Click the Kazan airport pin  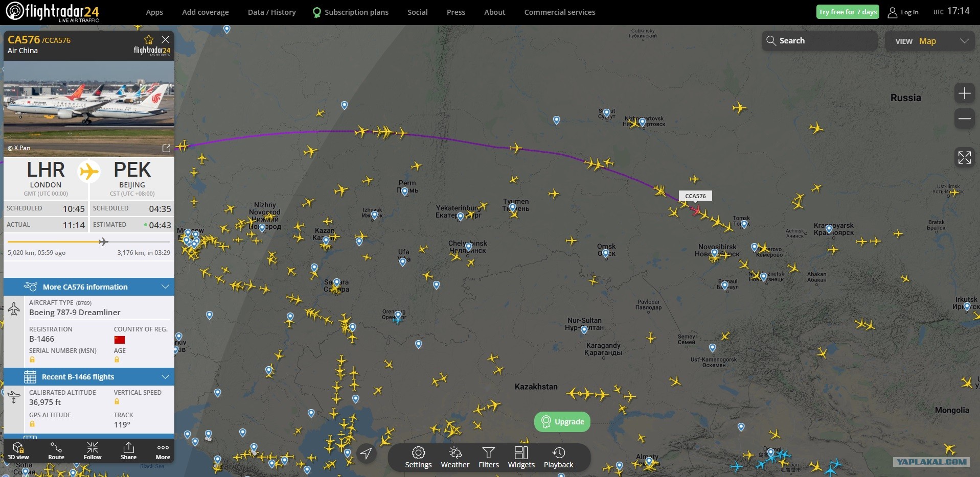326,240
